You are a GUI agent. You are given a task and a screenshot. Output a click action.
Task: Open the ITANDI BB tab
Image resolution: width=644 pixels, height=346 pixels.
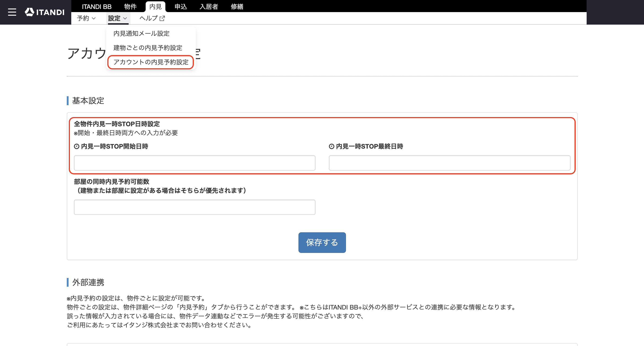(x=97, y=6)
